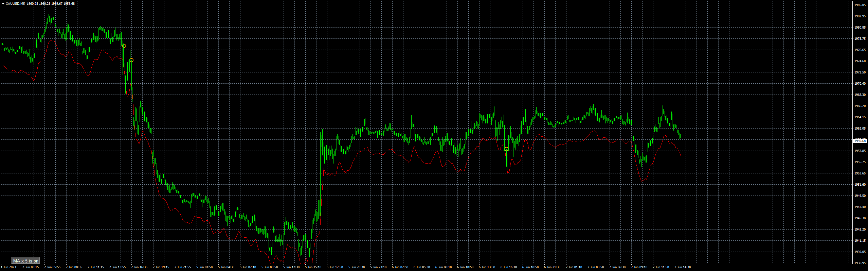Select the highest orange circle marker on 2 June
The image size is (868, 271).
[124, 46]
